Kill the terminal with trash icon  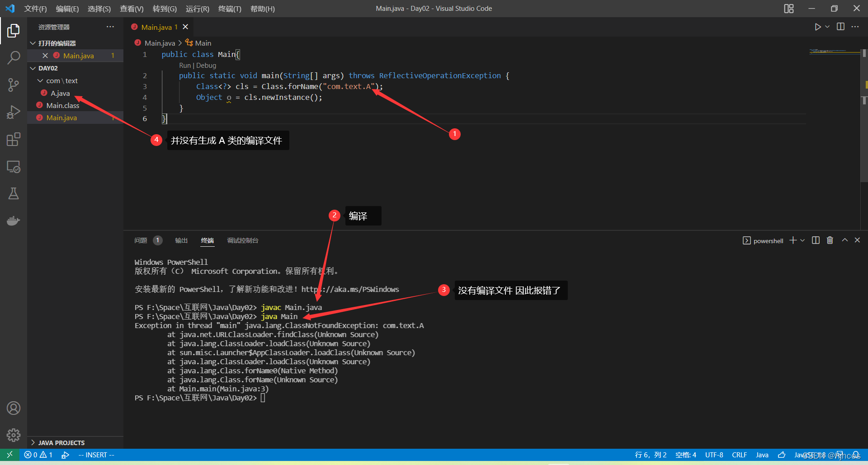pyautogui.click(x=830, y=240)
